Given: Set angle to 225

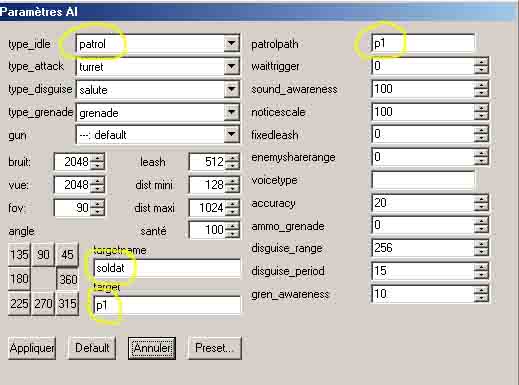Looking at the screenshot, I should (19, 303).
